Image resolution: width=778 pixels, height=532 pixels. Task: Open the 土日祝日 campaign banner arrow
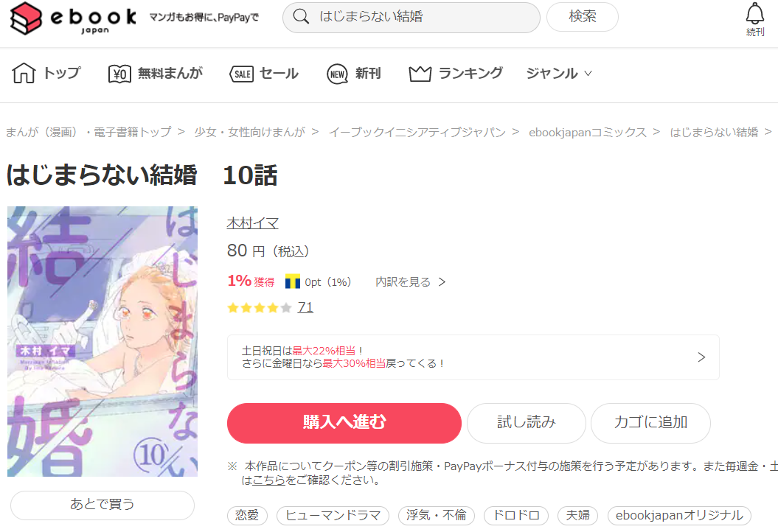click(701, 357)
